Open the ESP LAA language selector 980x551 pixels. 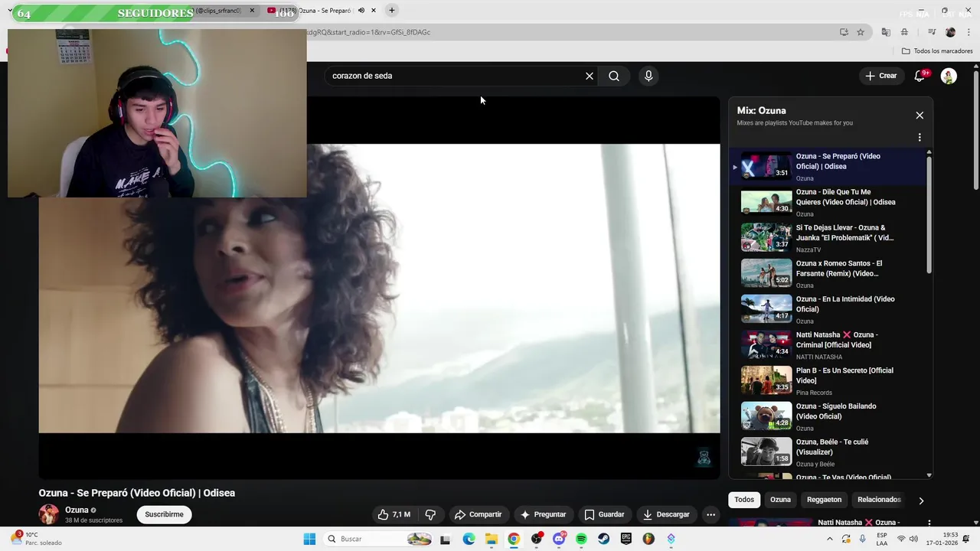pyautogui.click(x=882, y=539)
